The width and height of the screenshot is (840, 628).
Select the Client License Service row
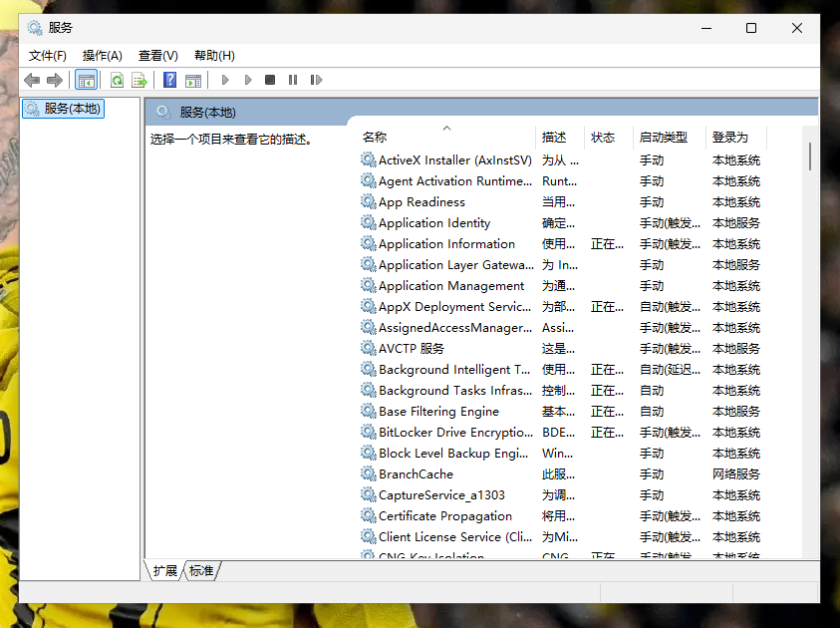[x=563, y=536]
